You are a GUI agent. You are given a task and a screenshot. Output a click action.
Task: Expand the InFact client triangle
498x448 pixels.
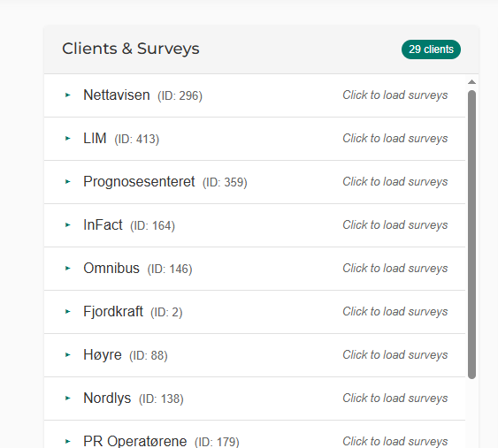(x=67, y=225)
